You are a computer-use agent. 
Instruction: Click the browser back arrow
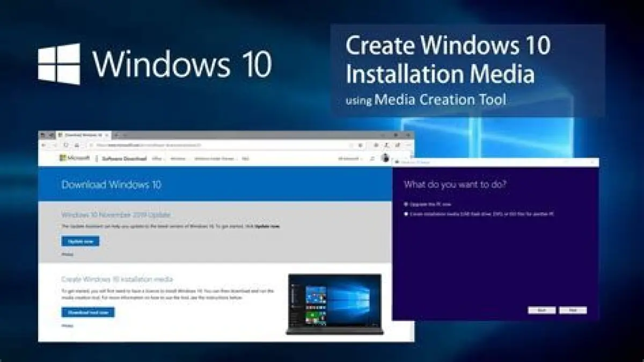coord(43,146)
